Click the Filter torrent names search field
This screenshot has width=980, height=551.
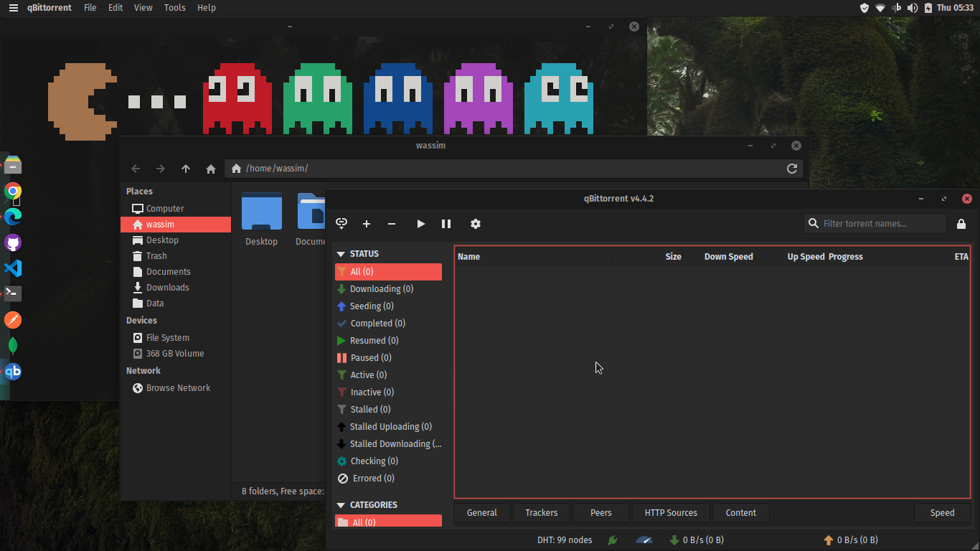pos(875,224)
